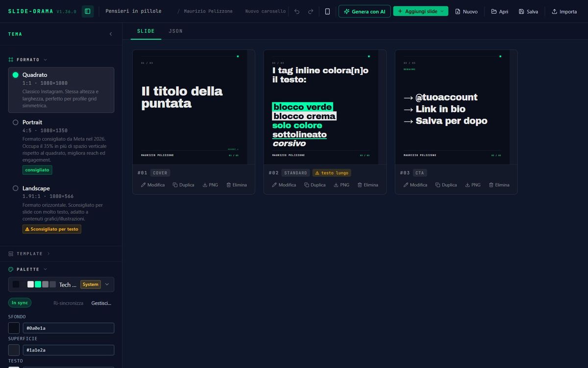Expand the Template section

pyautogui.click(x=29, y=254)
